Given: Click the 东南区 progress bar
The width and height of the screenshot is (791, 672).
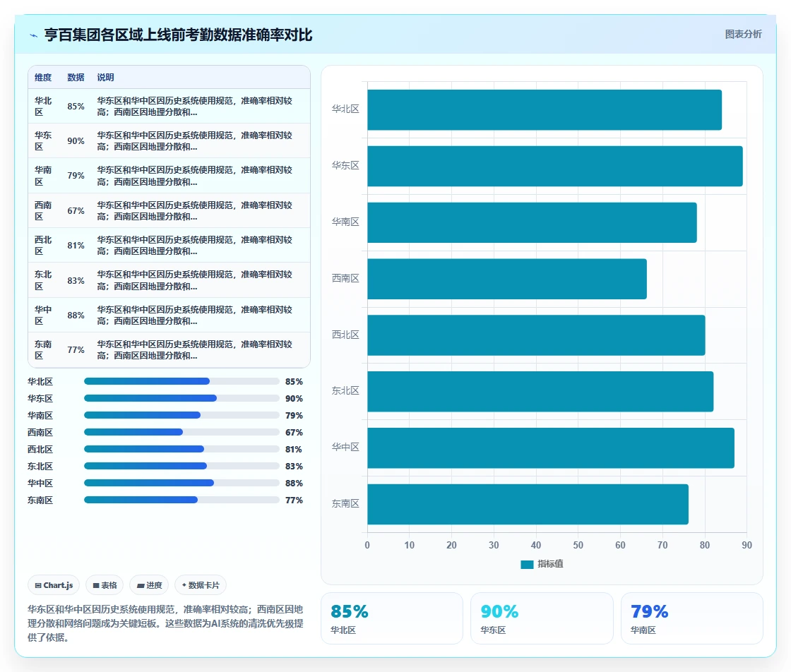Looking at the screenshot, I should (182, 500).
